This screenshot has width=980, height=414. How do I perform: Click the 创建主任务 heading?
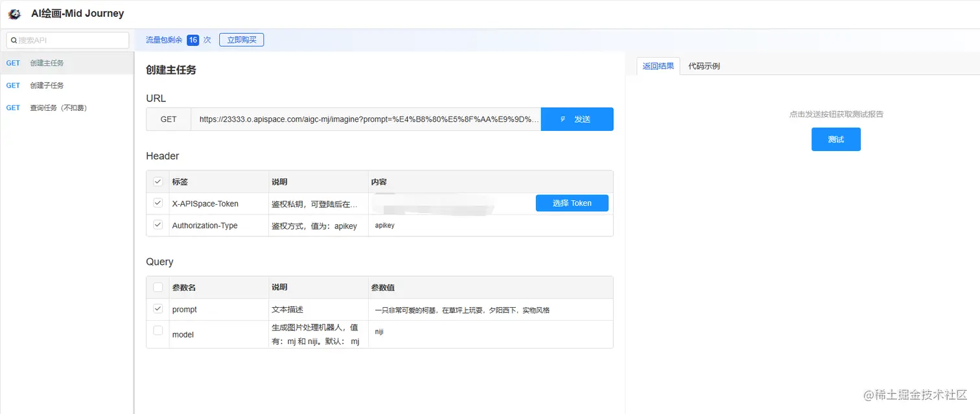coord(171,70)
